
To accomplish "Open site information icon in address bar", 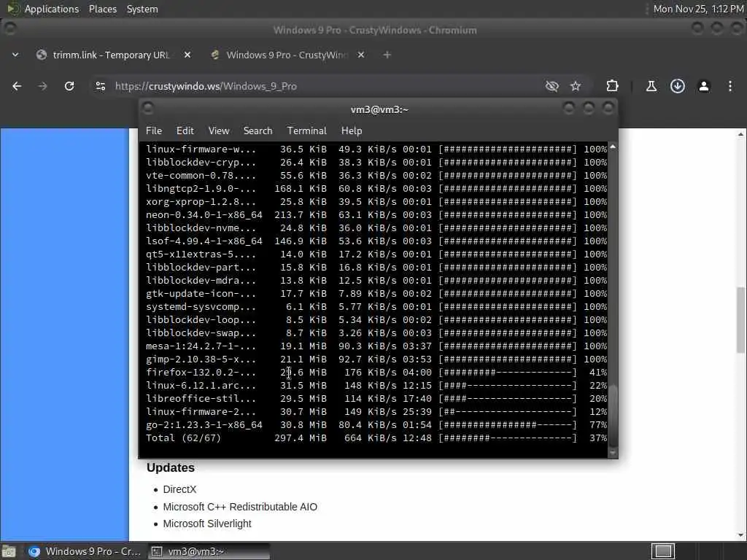I will click(x=101, y=86).
